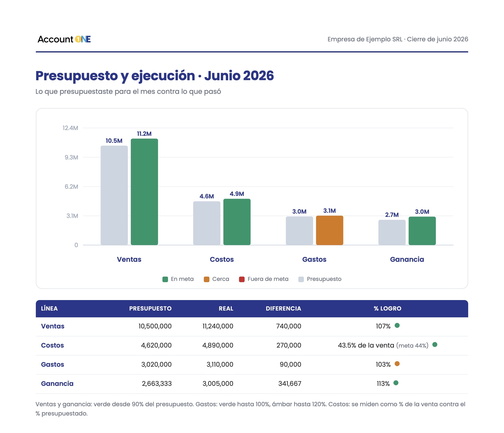Image resolution: width=504 pixels, height=433 pixels.
Task: Select the Gastos row label in table
Action: click(x=52, y=364)
